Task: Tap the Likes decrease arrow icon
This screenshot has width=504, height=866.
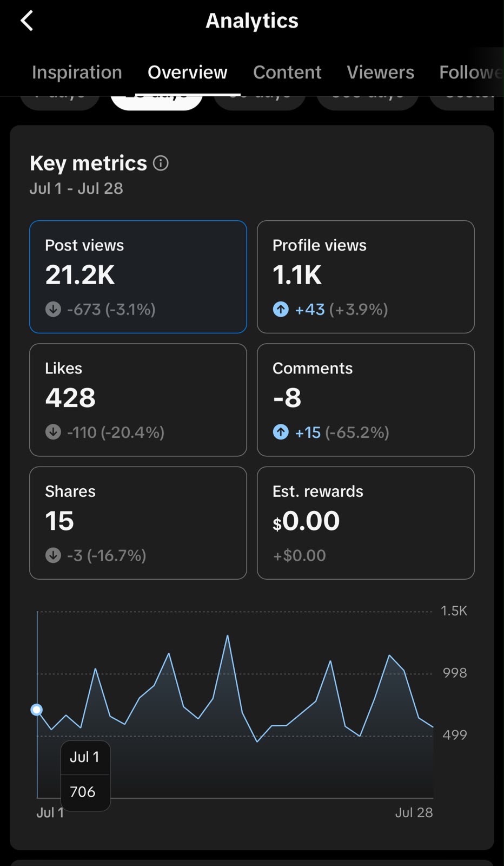Action: [53, 432]
